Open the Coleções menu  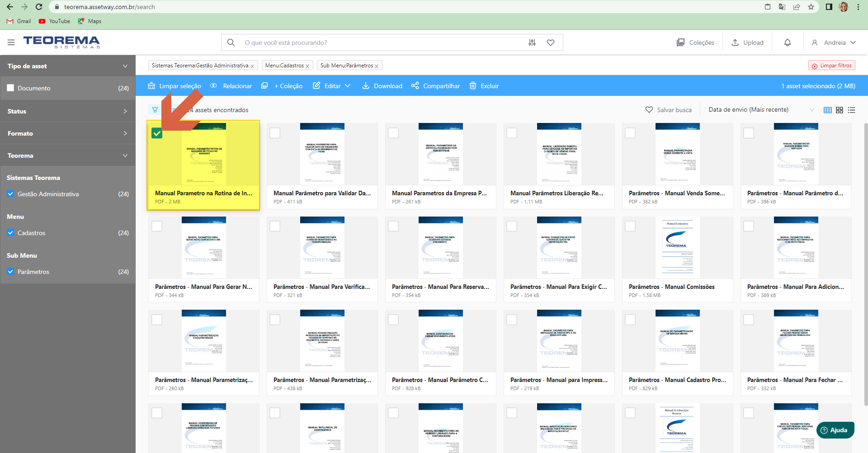click(695, 42)
